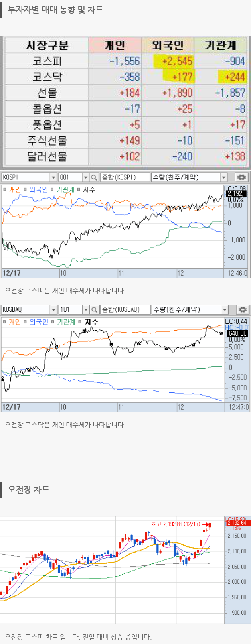The height and width of the screenshot is (644, 251).
Task: Click the 최고 2,192.86 marker on chart
Action: pos(176,524)
